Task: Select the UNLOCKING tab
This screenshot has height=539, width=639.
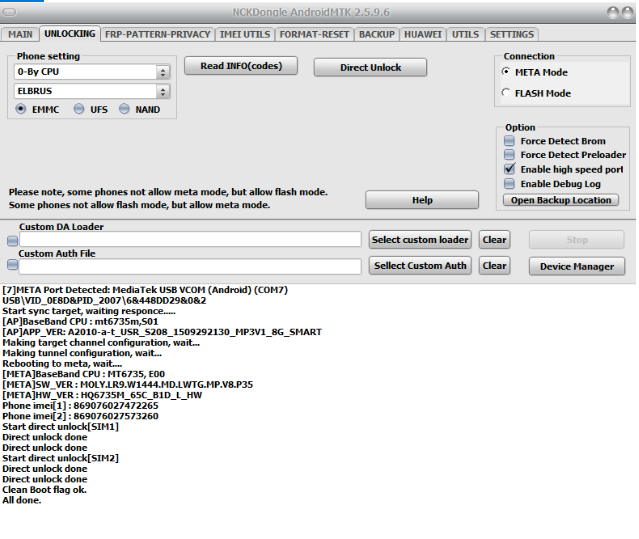Action: 70,34
